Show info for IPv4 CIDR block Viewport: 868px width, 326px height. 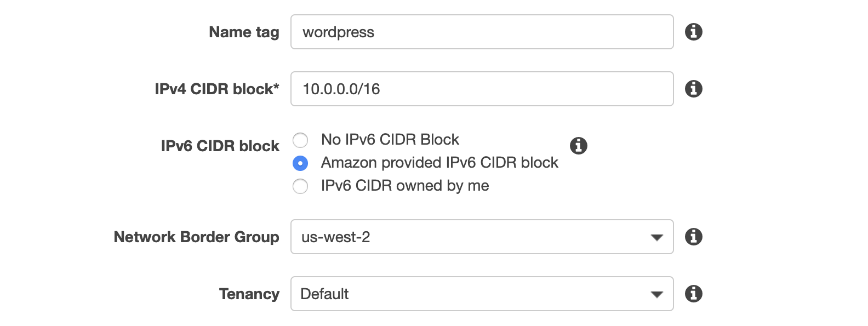coord(693,89)
